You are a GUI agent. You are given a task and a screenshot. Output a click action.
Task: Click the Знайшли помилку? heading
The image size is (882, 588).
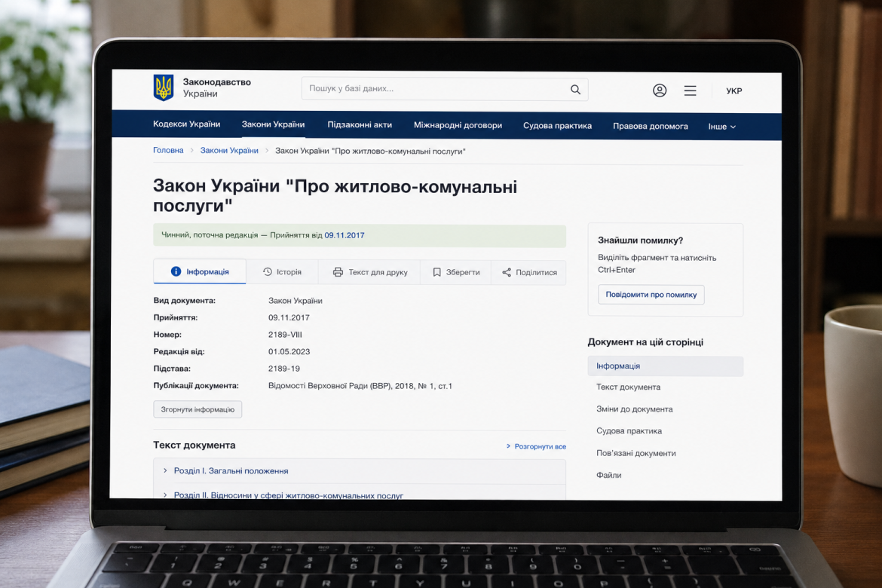[640, 240]
